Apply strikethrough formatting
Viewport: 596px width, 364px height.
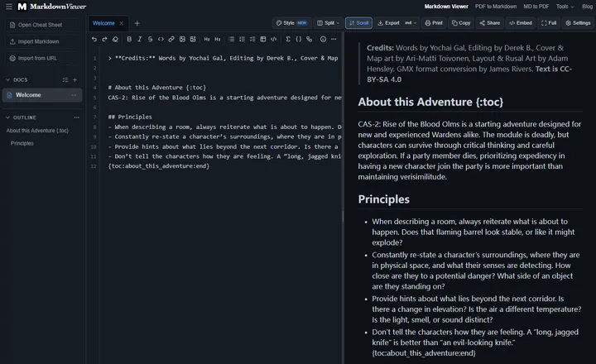coord(150,39)
